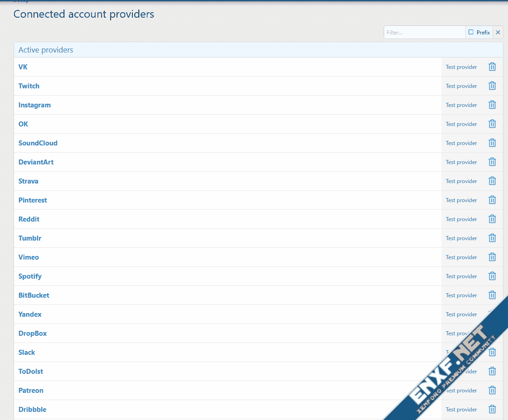This screenshot has height=420, width=508.
Task: Open the Slack provider
Action: click(x=27, y=352)
